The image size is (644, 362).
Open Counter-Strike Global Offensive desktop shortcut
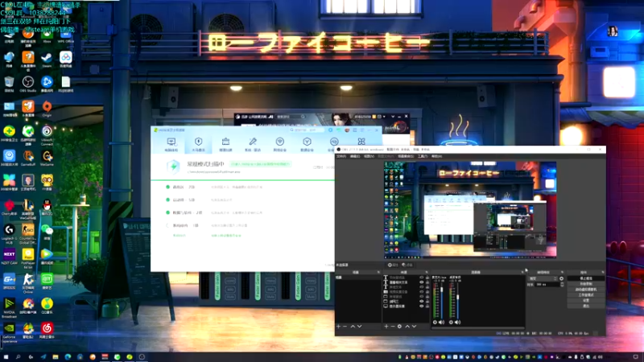(x=28, y=234)
